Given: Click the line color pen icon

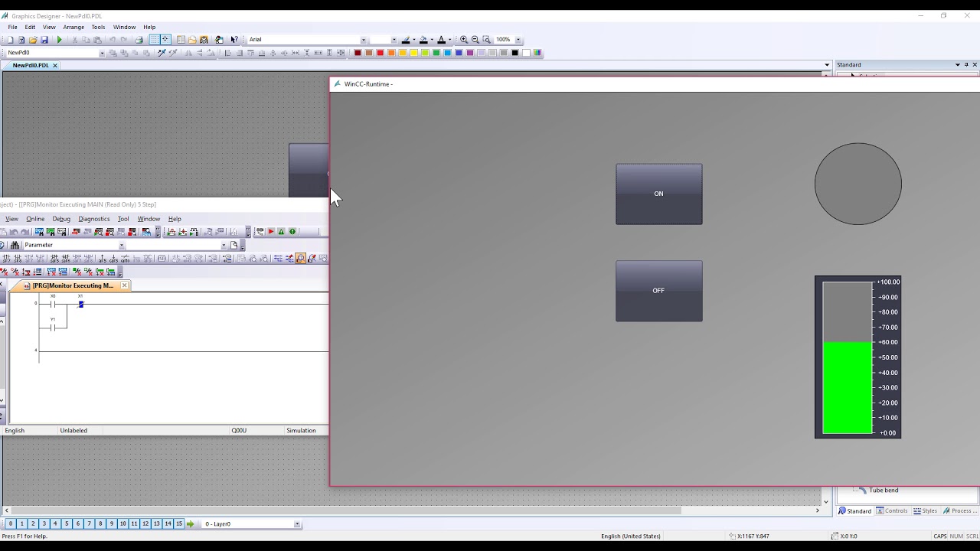Looking at the screenshot, I should 406,40.
